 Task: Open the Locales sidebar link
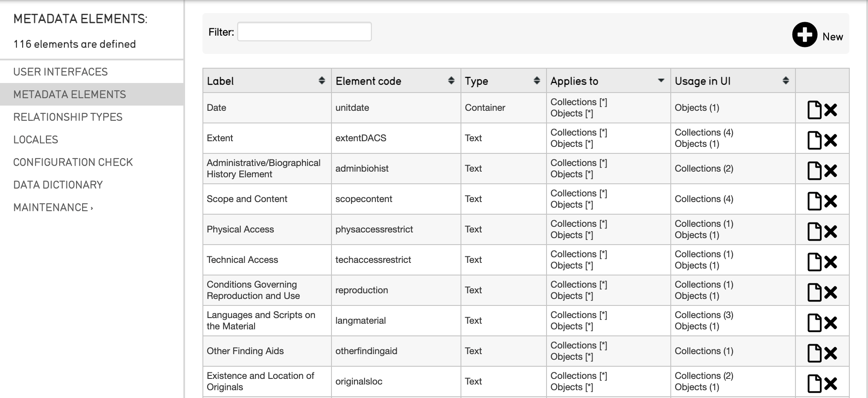pyautogui.click(x=36, y=139)
